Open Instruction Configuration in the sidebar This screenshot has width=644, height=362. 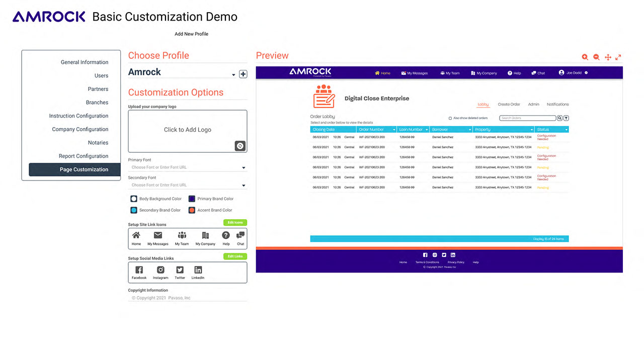78,116
